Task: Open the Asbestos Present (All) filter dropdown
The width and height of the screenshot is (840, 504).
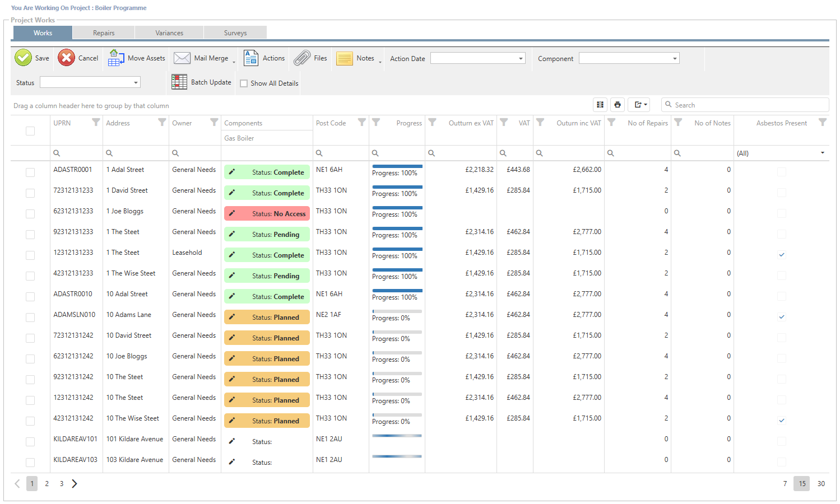Action: pyautogui.click(x=822, y=153)
